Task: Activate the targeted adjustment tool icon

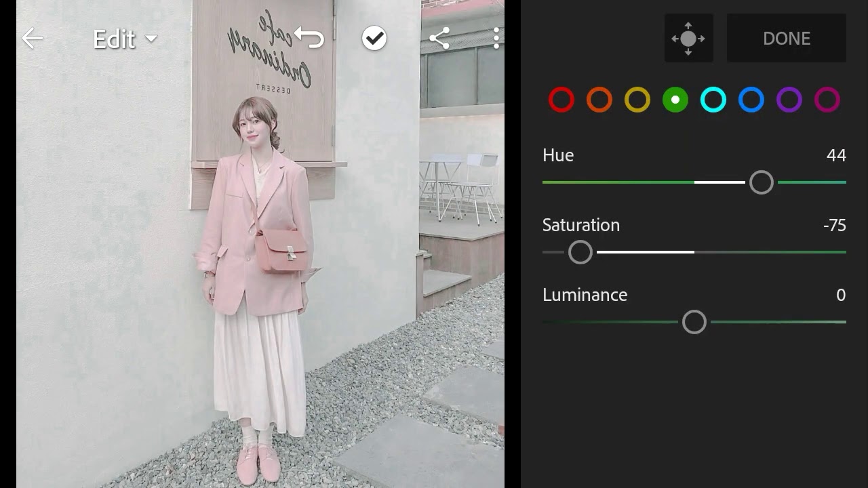Action: click(688, 39)
